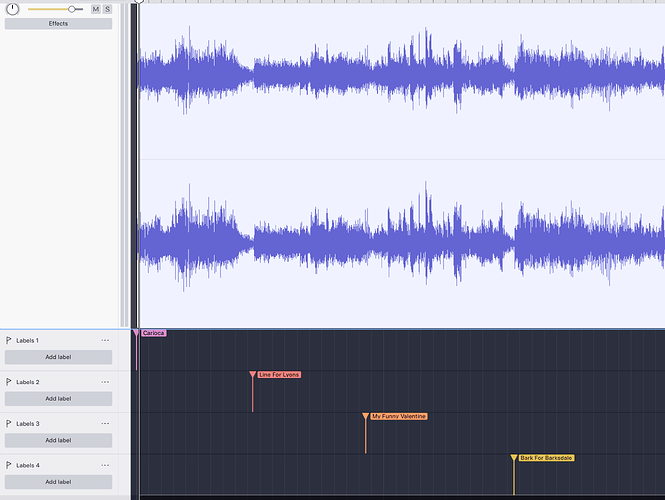
Task: Click the My Funny Valentine marker flag
Action: 366,416
